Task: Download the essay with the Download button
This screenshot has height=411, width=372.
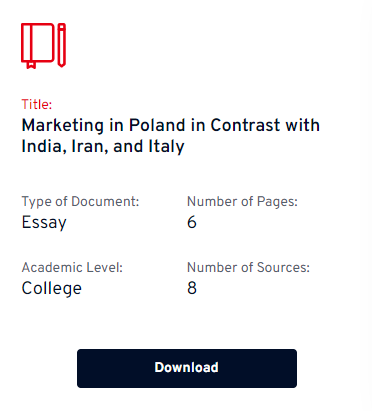Action: tap(187, 368)
